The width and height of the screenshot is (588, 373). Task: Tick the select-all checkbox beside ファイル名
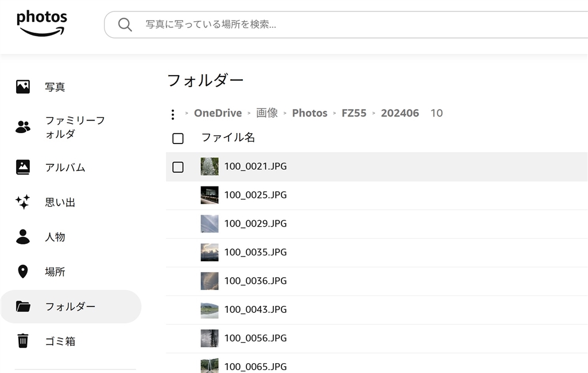pyautogui.click(x=178, y=138)
